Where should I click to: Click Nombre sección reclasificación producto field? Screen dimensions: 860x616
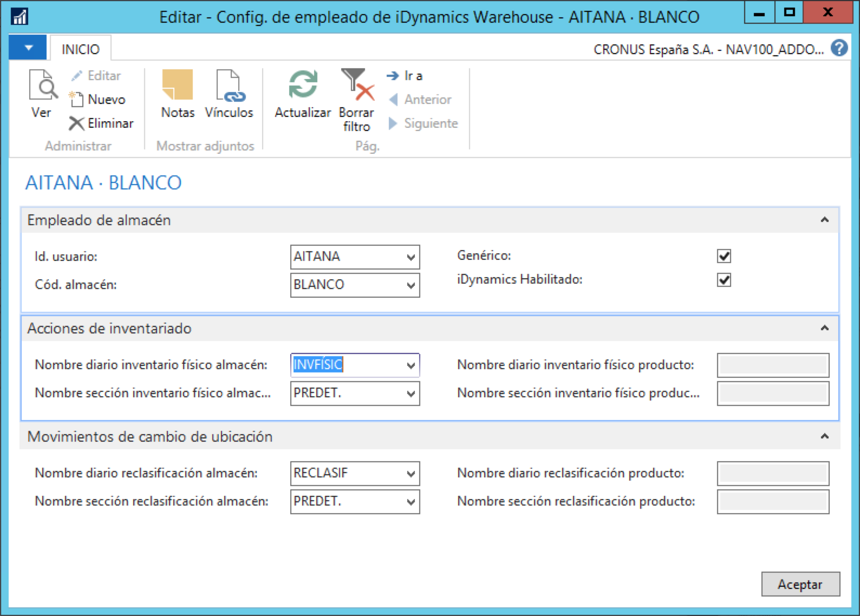pos(773,502)
